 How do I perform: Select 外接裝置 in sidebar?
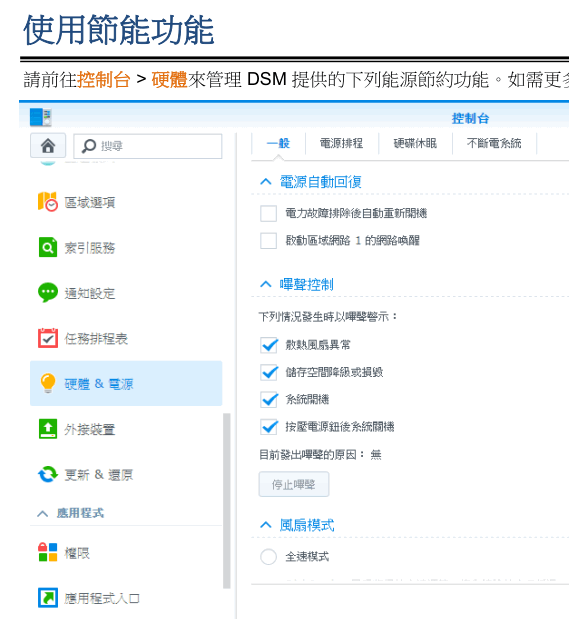pyautogui.click(x=126, y=429)
